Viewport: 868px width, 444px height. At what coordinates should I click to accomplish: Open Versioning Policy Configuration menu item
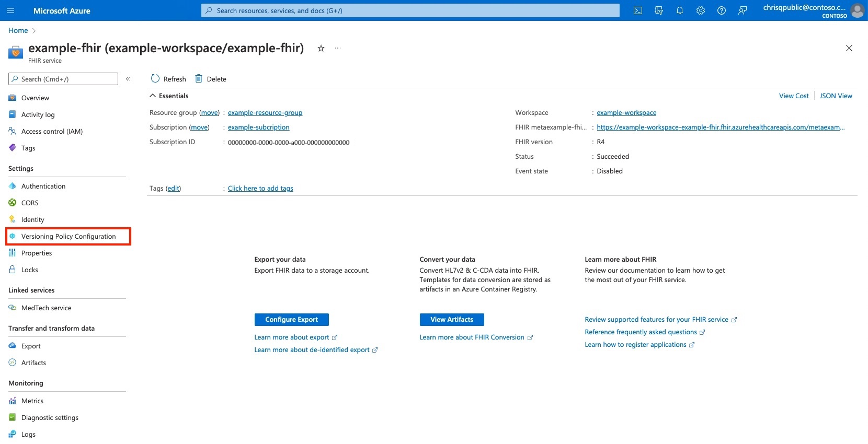tap(68, 236)
